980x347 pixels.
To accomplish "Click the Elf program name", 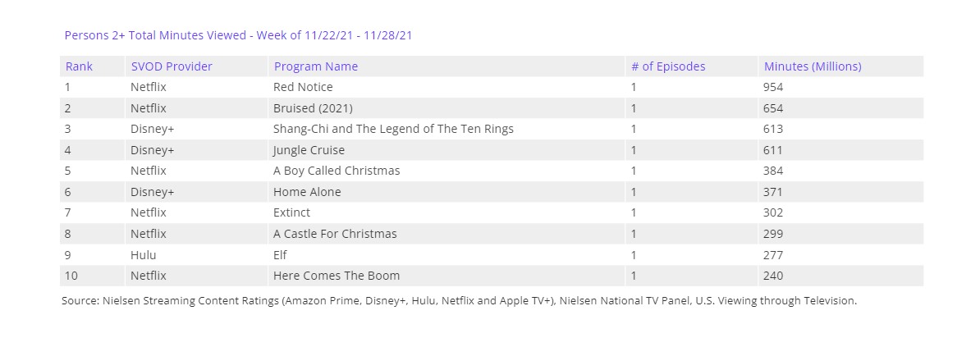I will pyautogui.click(x=281, y=254).
